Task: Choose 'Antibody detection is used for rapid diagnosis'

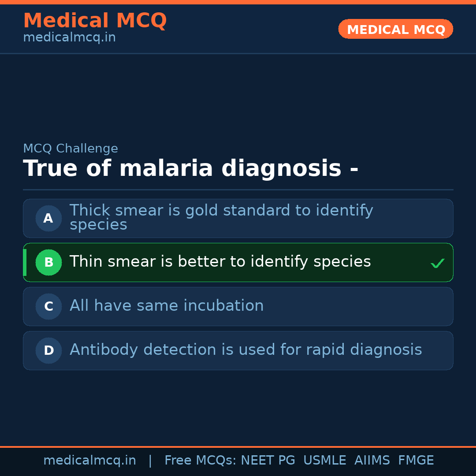Action: pyautogui.click(x=245, y=350)
